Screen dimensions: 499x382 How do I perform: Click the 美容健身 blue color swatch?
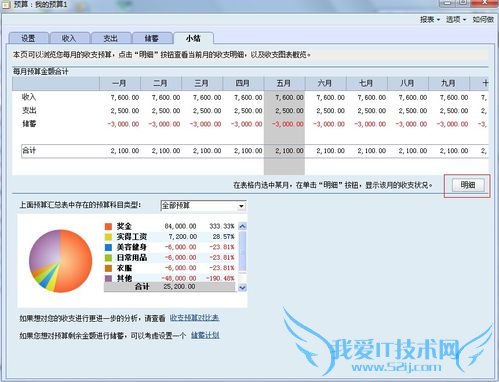click(x=108, y=247)
